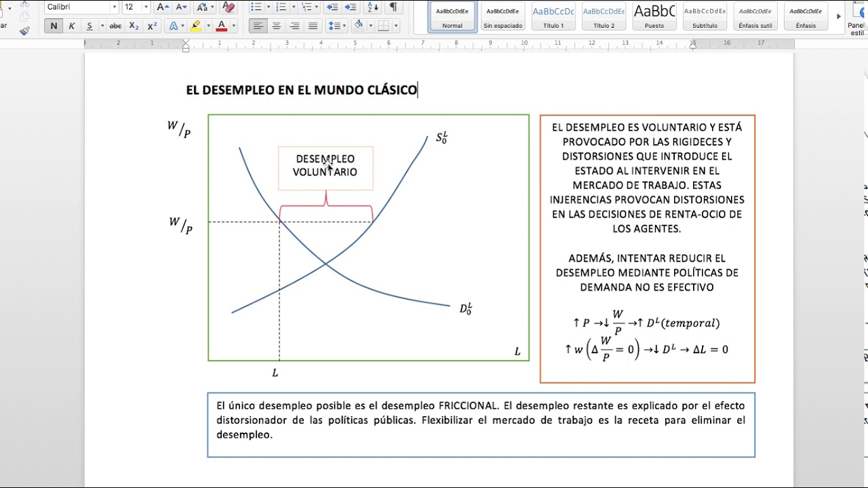Click the borders icon
868x488 pixels.
(x=383, y=26)
